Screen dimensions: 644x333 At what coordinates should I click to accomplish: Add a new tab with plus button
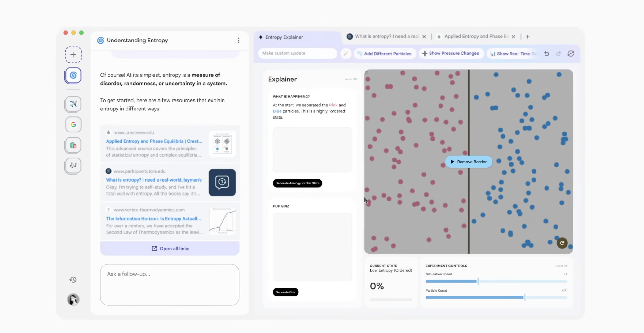[x=527, y=37]
